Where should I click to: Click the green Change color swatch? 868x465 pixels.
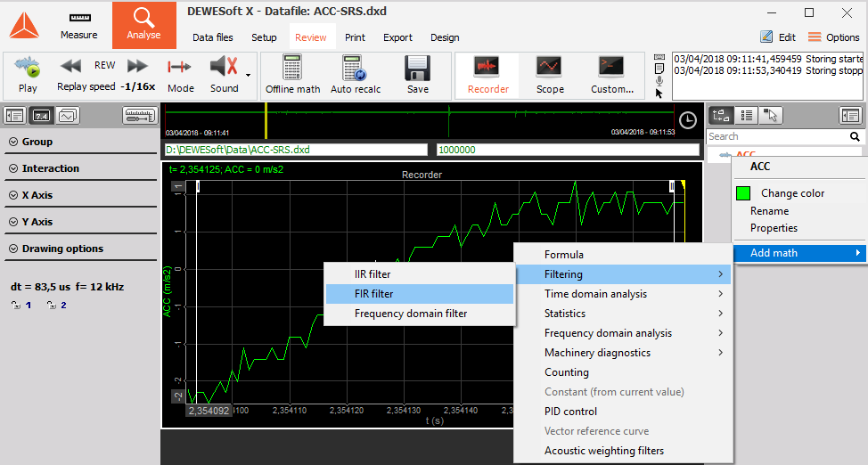[x=743, y=193]
